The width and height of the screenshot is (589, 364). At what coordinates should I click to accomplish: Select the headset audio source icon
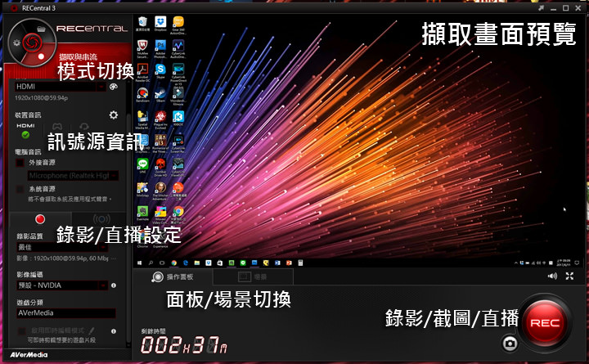point(84,127)
